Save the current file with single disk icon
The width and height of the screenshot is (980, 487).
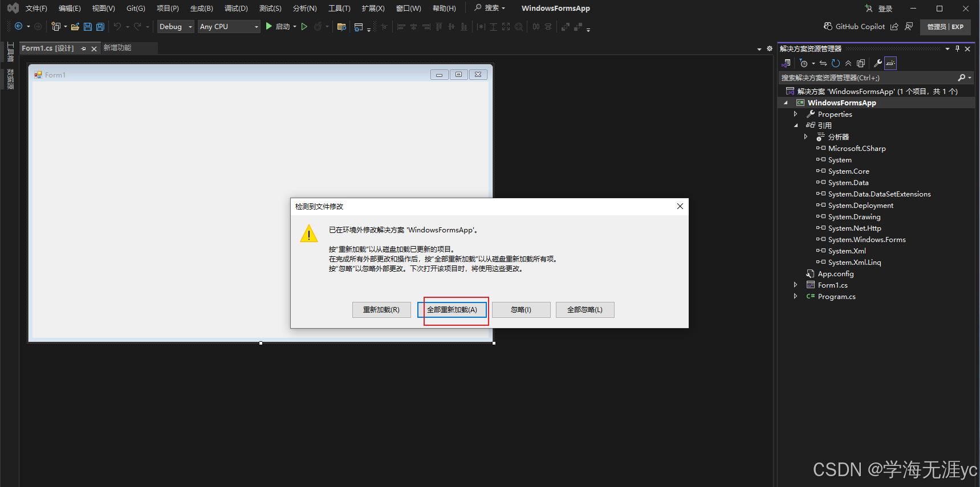pos(88,26)
